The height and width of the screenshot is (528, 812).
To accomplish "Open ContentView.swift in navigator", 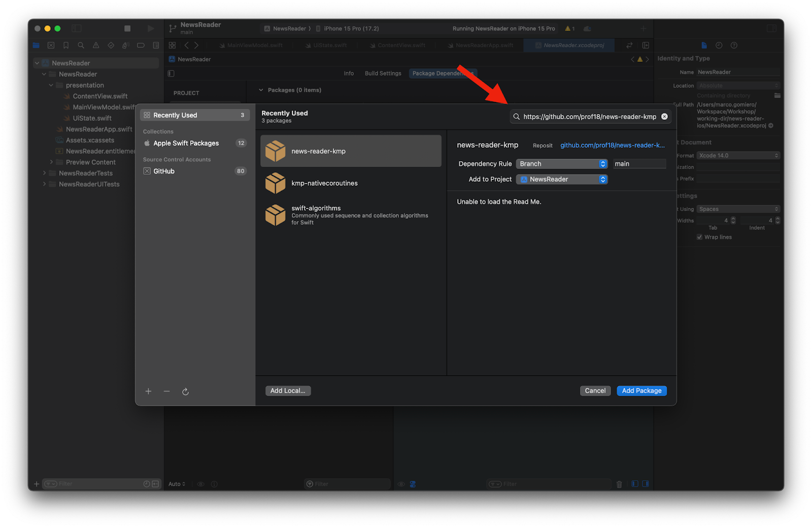I will [96, 96].
